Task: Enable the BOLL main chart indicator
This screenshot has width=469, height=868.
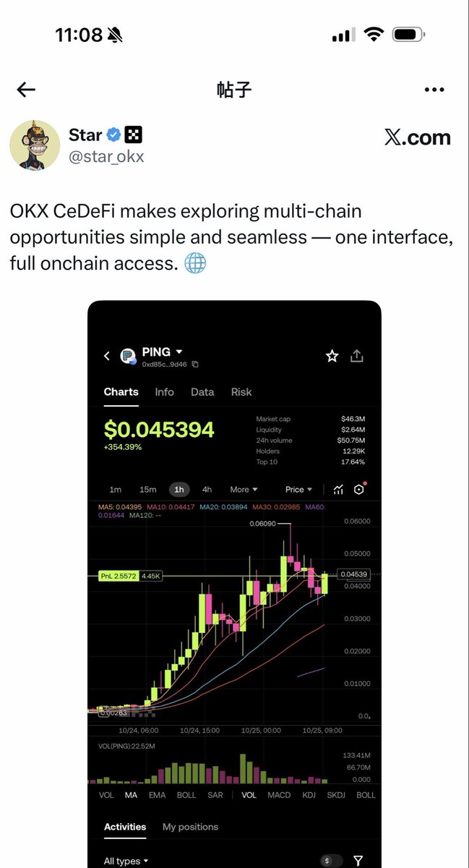Action: (186, 795)
